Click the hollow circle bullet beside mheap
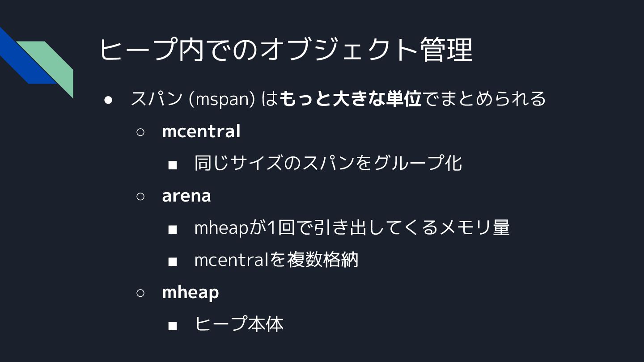This screenshot has width=644, height=362. (140, 293)
